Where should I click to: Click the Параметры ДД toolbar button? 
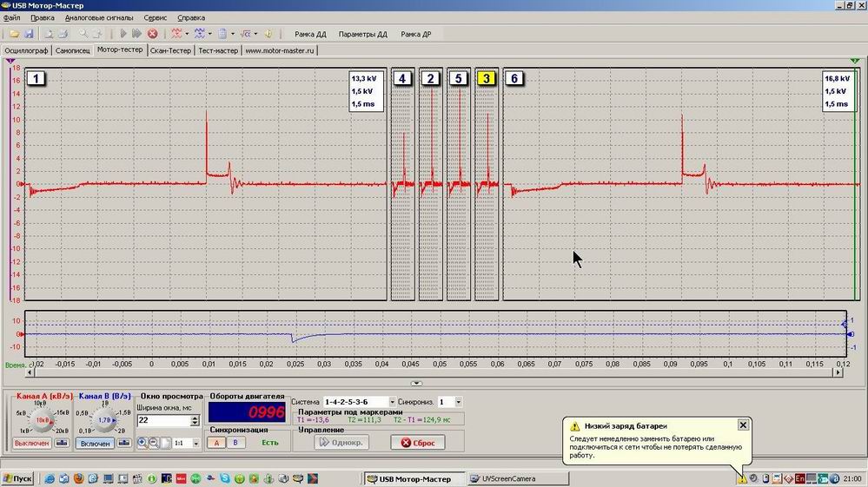pos(362,34)
